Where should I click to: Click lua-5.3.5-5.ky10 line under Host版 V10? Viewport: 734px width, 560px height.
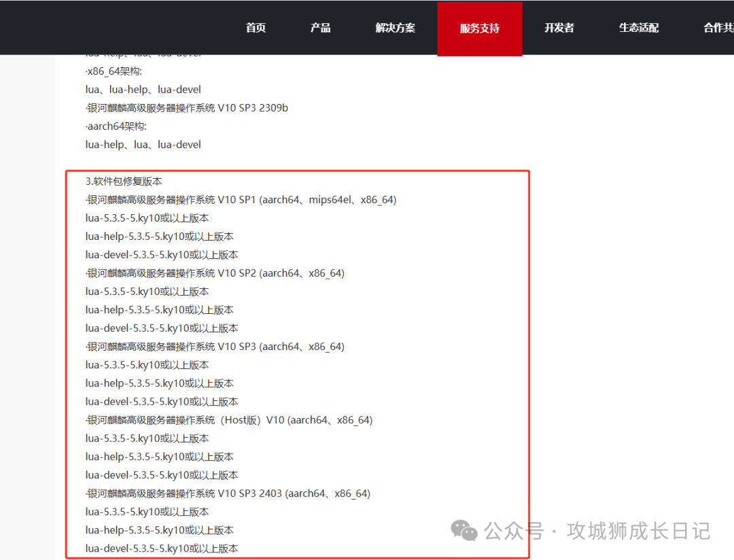pos(147,439)
